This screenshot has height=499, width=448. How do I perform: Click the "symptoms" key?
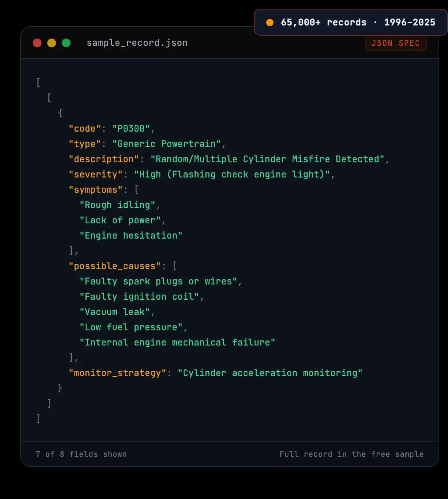pyautogui.click(x=96, y=189)
